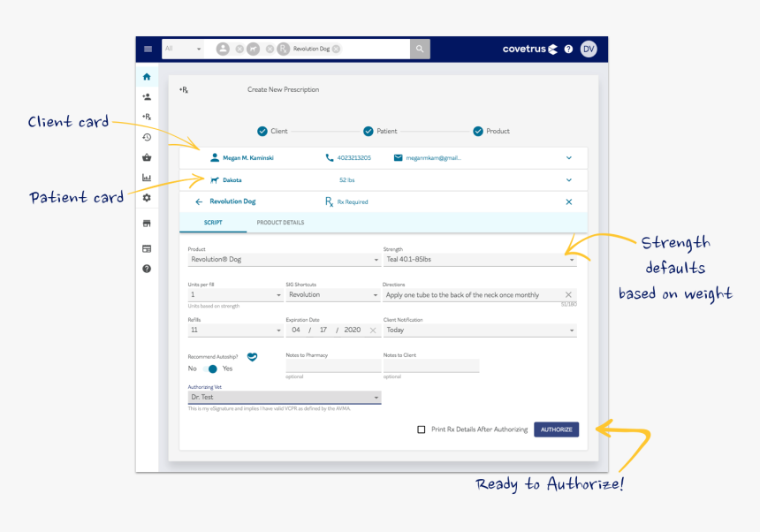
Task: Open the shopping basket sidebar icon
Action: (147, 157)
